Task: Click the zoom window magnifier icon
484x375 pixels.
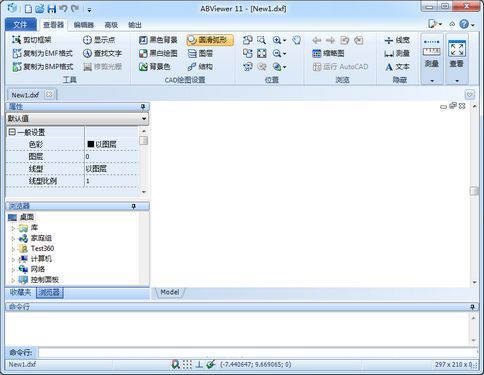Action: pyautogui.click(x=262, y=40)
